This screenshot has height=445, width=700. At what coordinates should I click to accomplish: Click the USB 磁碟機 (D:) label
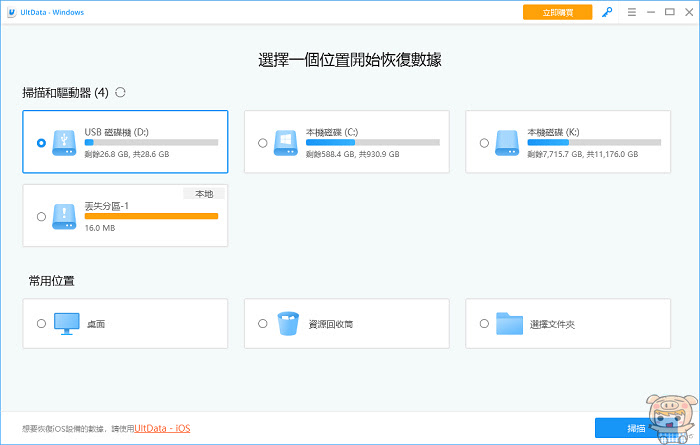pos(117,132)
